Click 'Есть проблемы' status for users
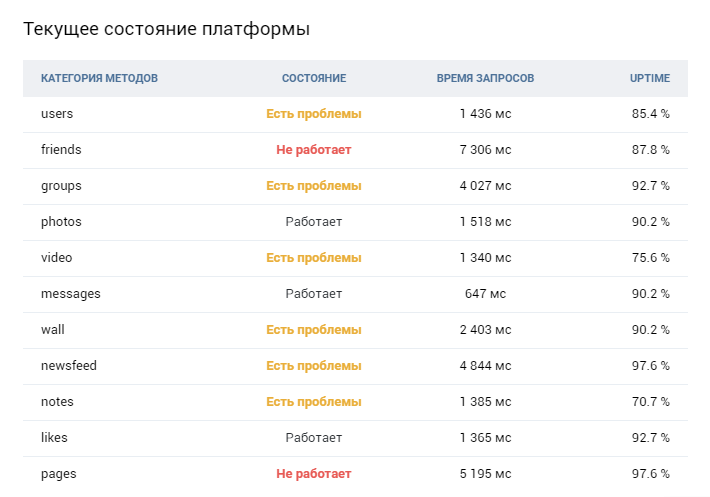 [314, 114]
